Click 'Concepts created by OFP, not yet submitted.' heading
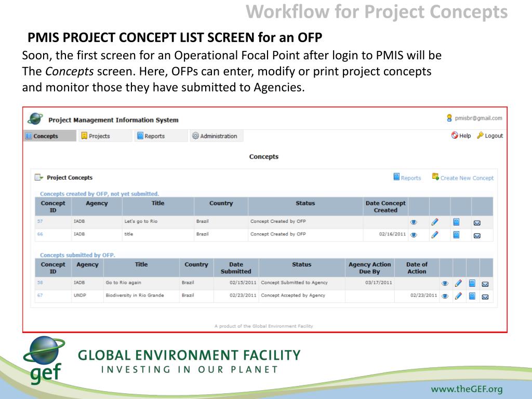The width and height of the screenshot is (532, 399). tap(99, 194)
